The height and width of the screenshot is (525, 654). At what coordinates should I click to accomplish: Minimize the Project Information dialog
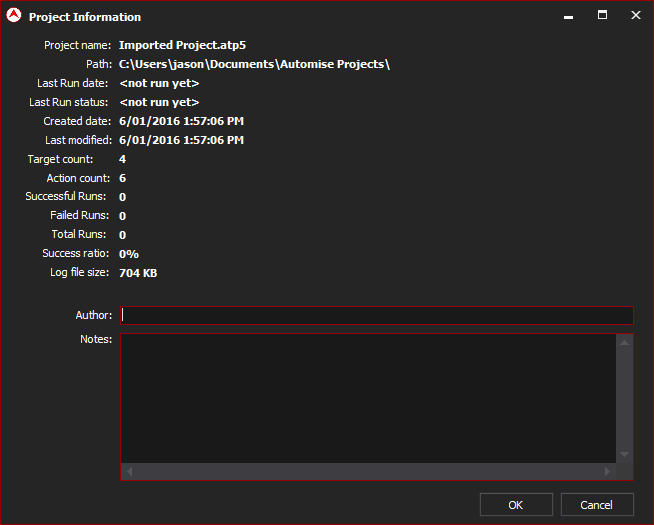(568, 16)
